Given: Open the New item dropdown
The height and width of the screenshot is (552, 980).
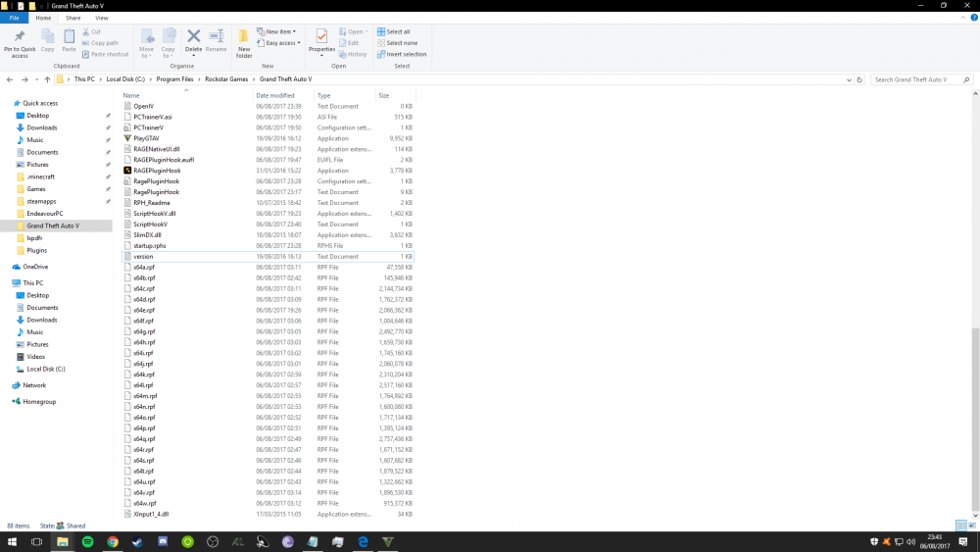Looking at the screenshot, I should [276, 31].
